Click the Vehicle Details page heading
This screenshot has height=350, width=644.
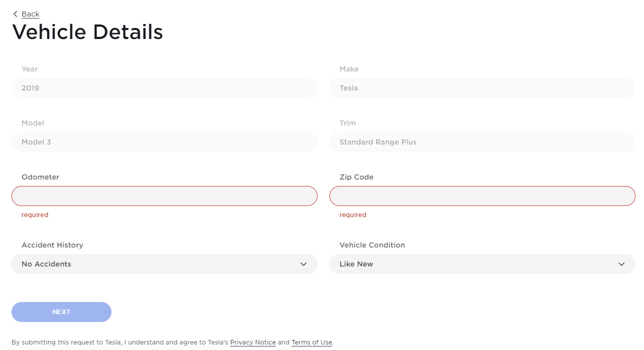tap(87, 32)
